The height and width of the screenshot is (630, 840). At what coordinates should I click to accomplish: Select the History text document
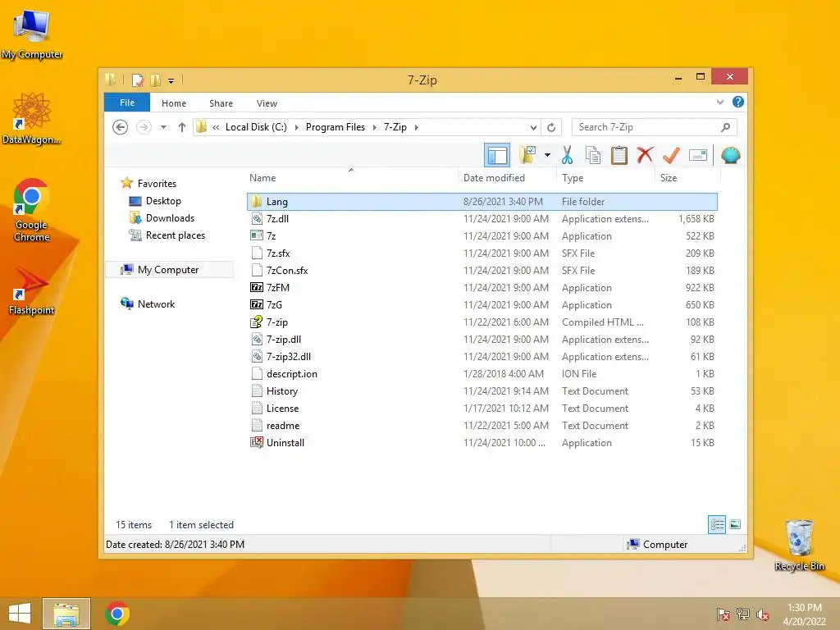click(x=482, y=391)
